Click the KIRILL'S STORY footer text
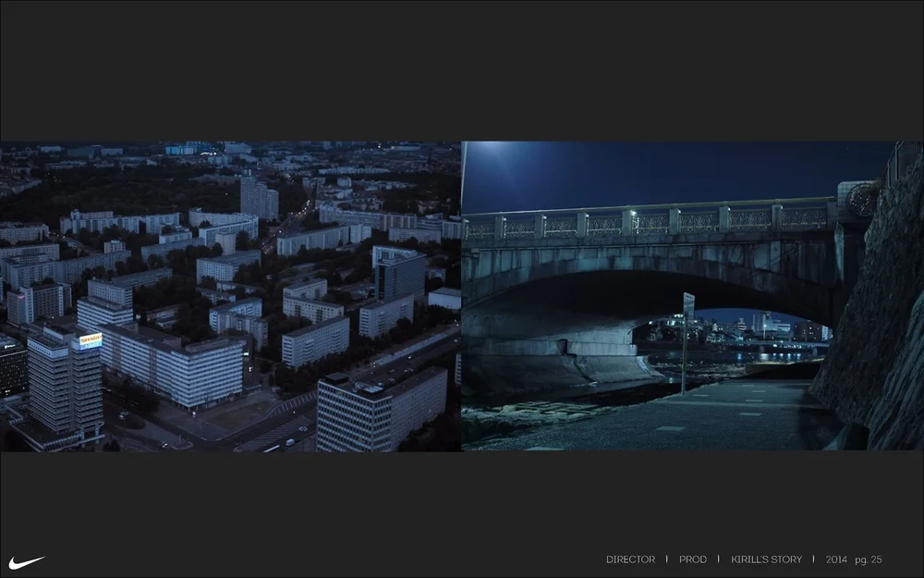The width and height of the screenshot is (924, 578). [766, 560]
